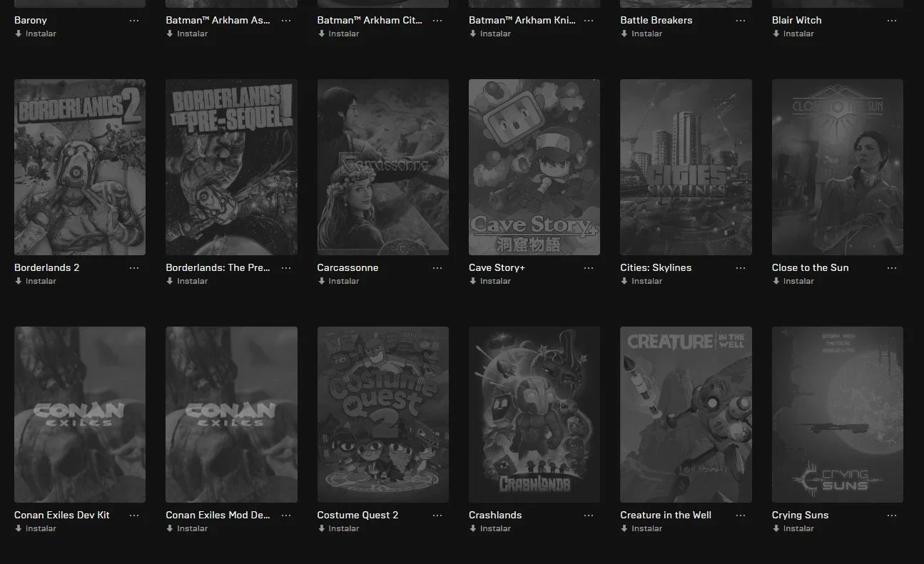Open more options for Battle Breakers

[741, 21]
